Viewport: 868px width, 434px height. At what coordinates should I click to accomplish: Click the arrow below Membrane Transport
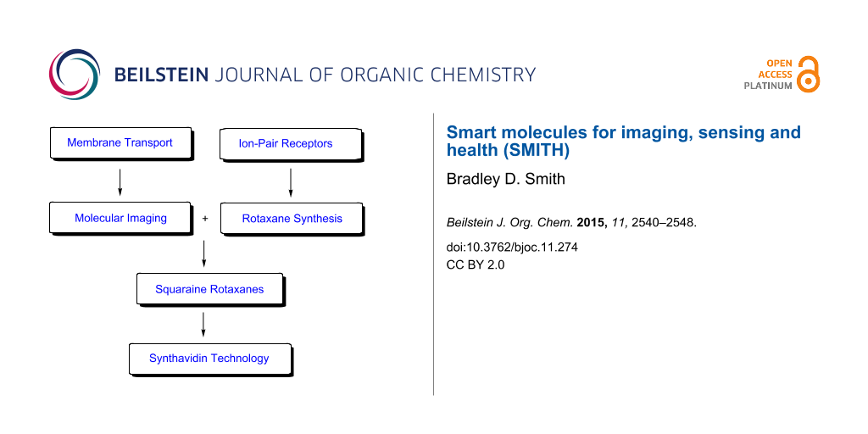click(x=120, y=180)
